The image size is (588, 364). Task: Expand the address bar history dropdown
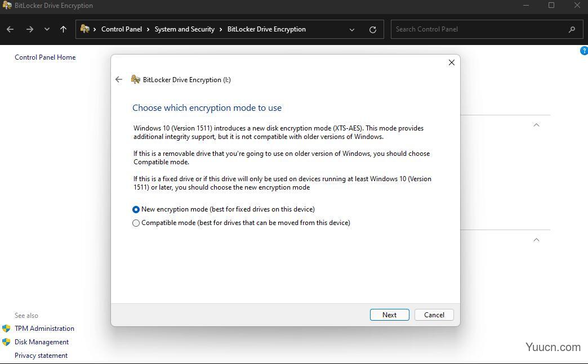pos(352,30)
